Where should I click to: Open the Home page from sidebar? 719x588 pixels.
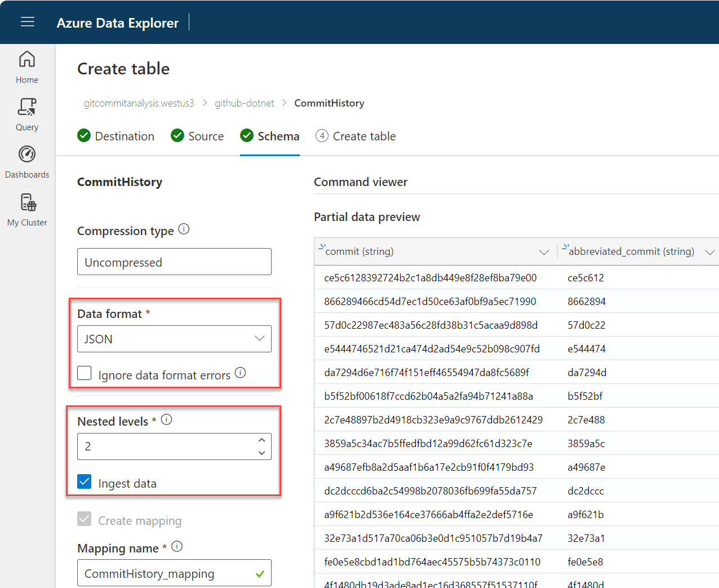coord(26,66)
